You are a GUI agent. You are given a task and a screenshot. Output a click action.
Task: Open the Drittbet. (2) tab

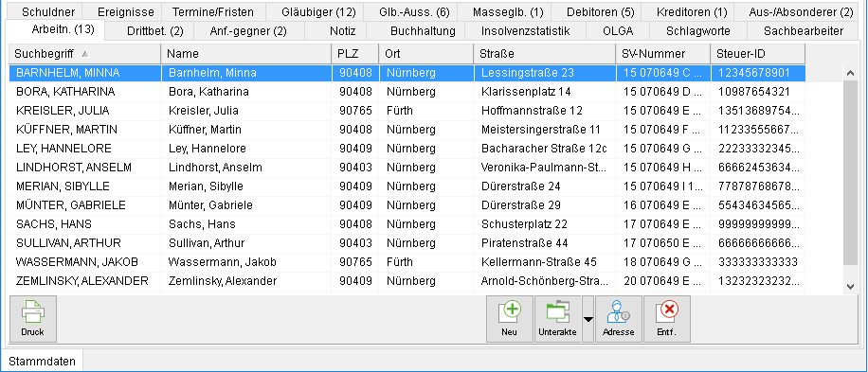pyautogui.click(x=149, y=31)
